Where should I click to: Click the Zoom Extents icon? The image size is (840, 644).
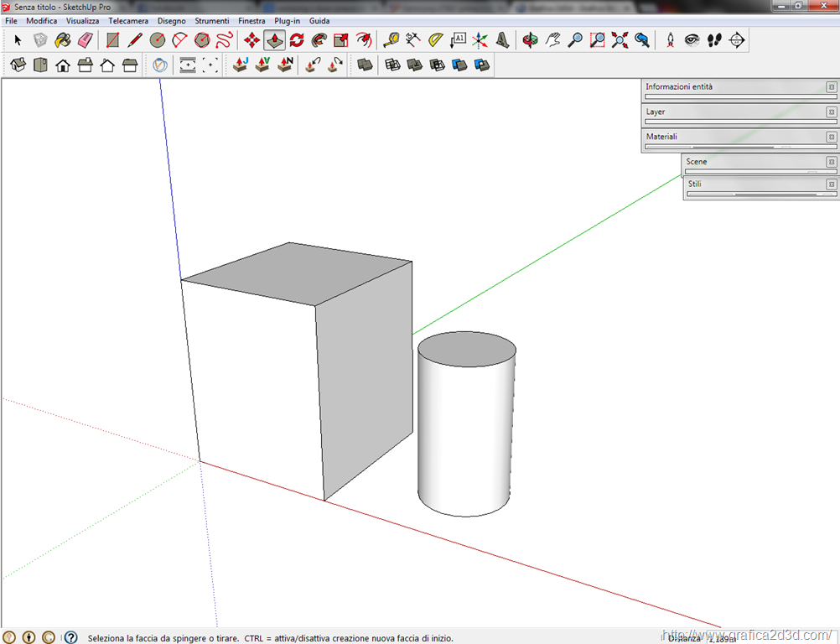(620, 39)
